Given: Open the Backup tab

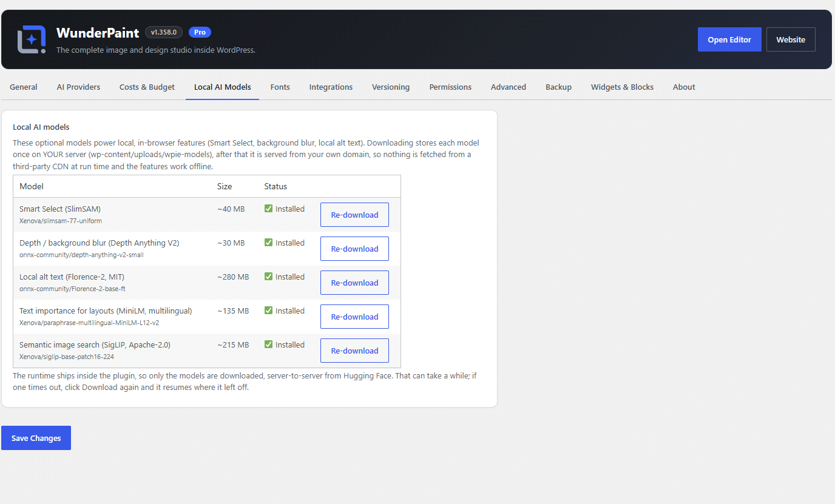Looking at the screenshot, I should (x=558, y=87).
